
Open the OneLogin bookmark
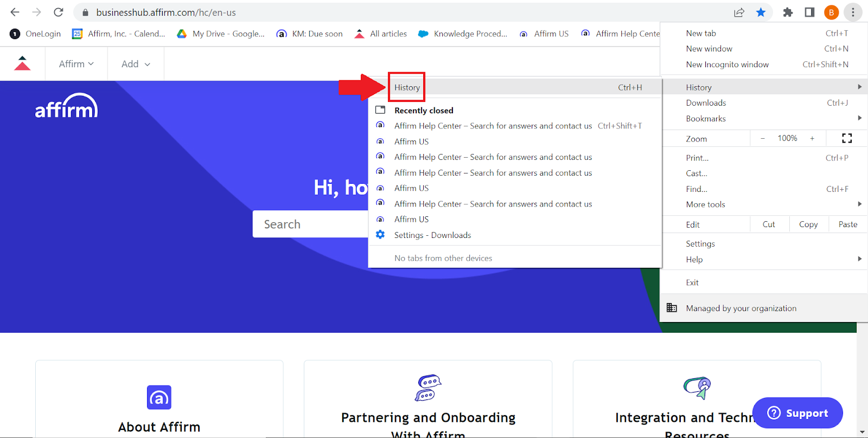(35, 34)
